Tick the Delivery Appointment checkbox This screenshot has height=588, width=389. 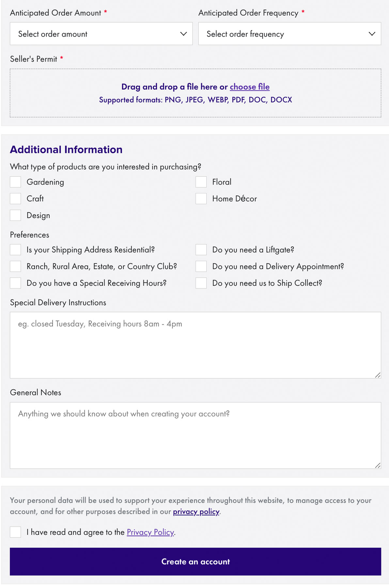coord(201,267)
